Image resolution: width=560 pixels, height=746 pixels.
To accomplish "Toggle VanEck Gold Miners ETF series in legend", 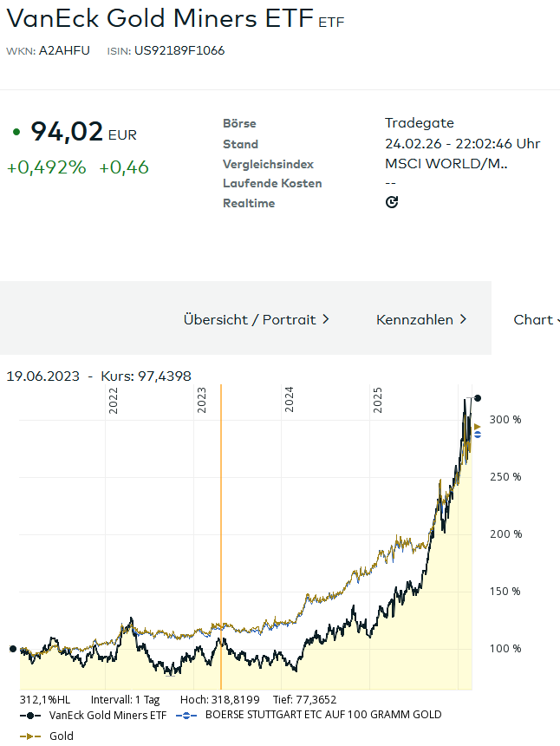I will click(107, 716).
